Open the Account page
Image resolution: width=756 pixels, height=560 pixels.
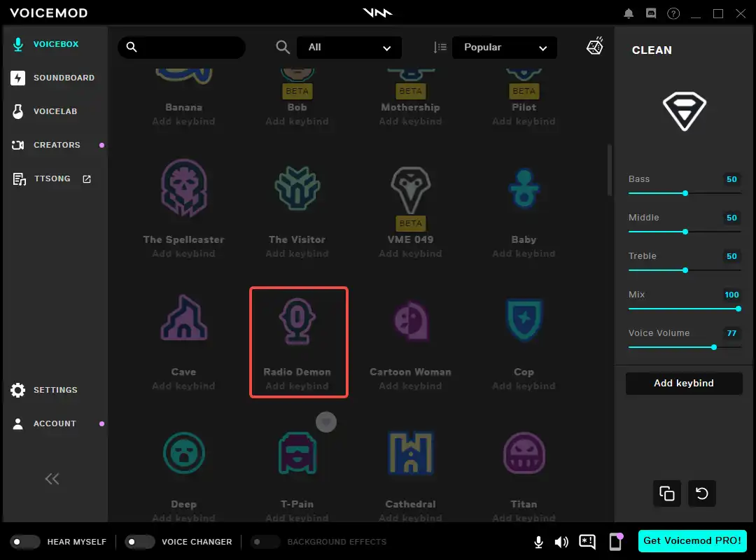click(44, 423)
